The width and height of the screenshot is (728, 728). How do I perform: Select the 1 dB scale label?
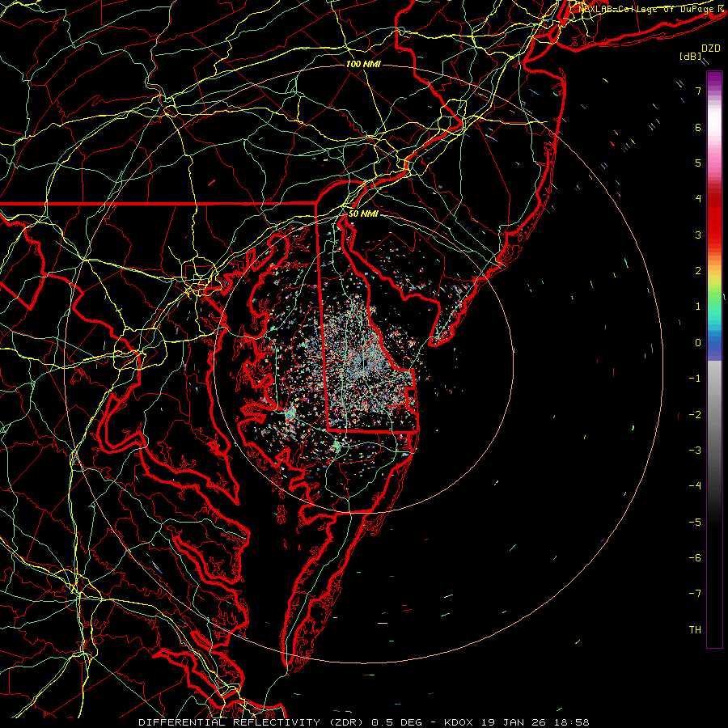pyautogui.click(x=698, y=307)
